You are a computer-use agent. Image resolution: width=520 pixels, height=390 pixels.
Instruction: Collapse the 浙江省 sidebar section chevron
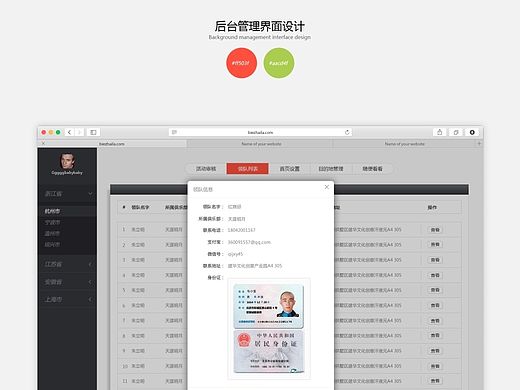90,193
